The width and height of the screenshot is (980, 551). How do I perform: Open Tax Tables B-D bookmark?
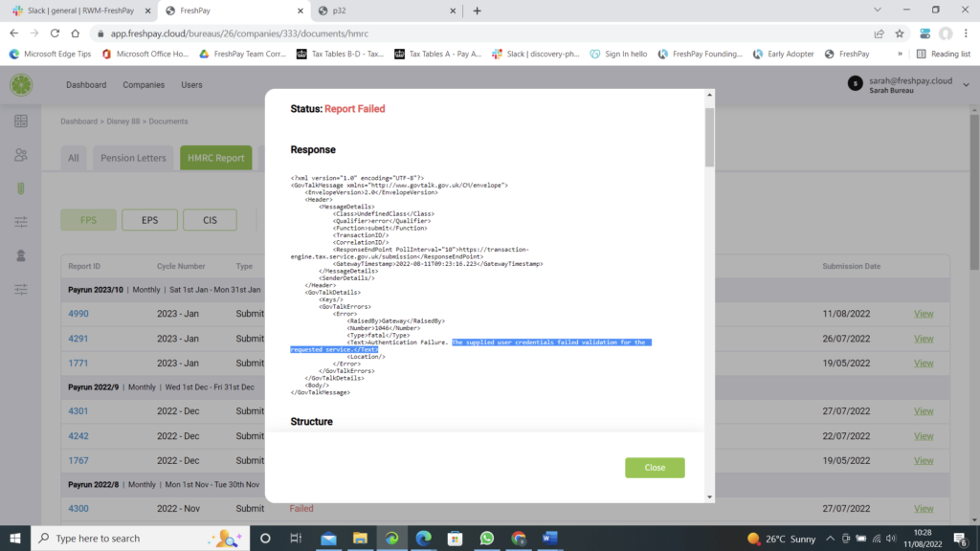point(340,54)
